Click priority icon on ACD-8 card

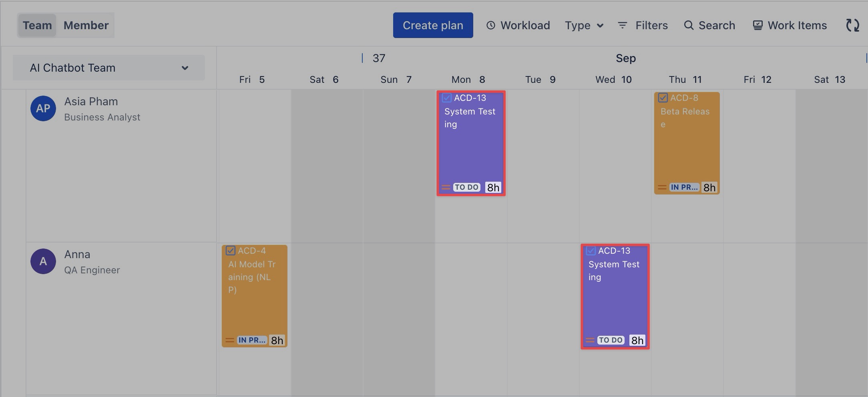pos(662,187)
